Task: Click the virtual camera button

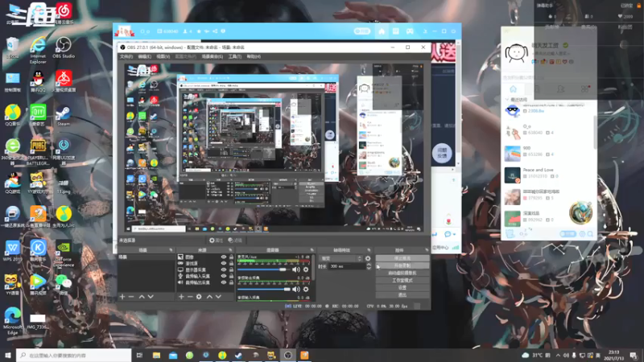Action: [x=402, y=273]
